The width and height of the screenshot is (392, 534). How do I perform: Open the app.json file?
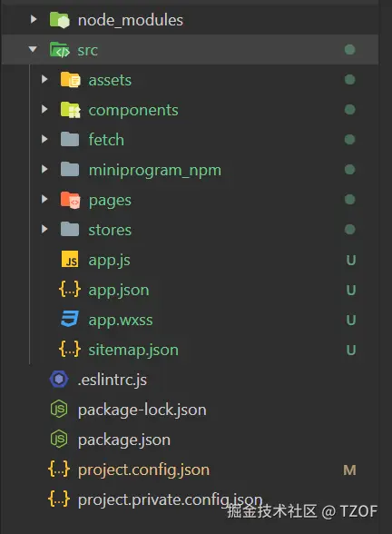tap(119, 291)
